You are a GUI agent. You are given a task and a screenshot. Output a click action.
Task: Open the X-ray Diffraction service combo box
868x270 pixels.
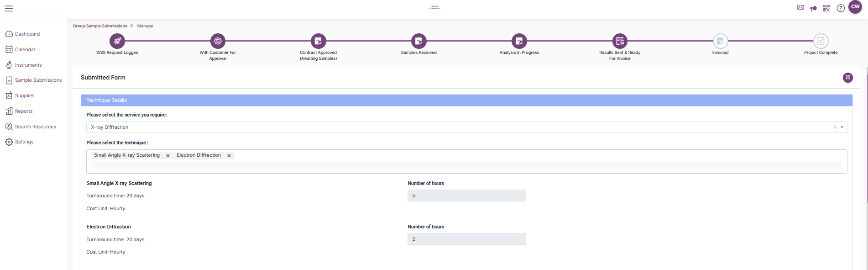point(466,127)
